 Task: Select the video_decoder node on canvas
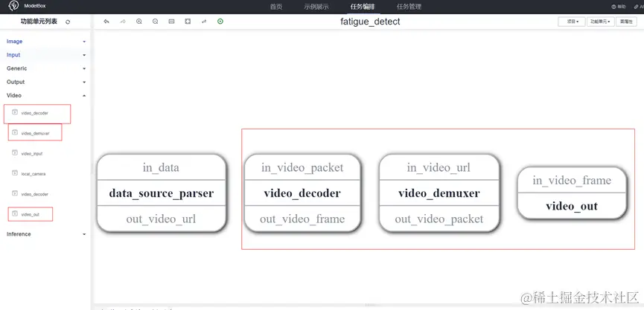[x=302, y=193]
